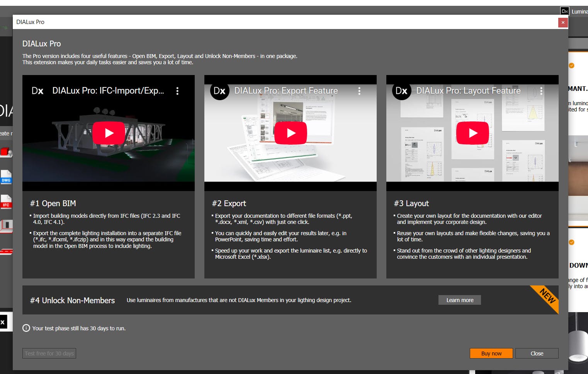
Task: Click bullet 'Export your documentation to different file formats'
Action: pos(284,219)
